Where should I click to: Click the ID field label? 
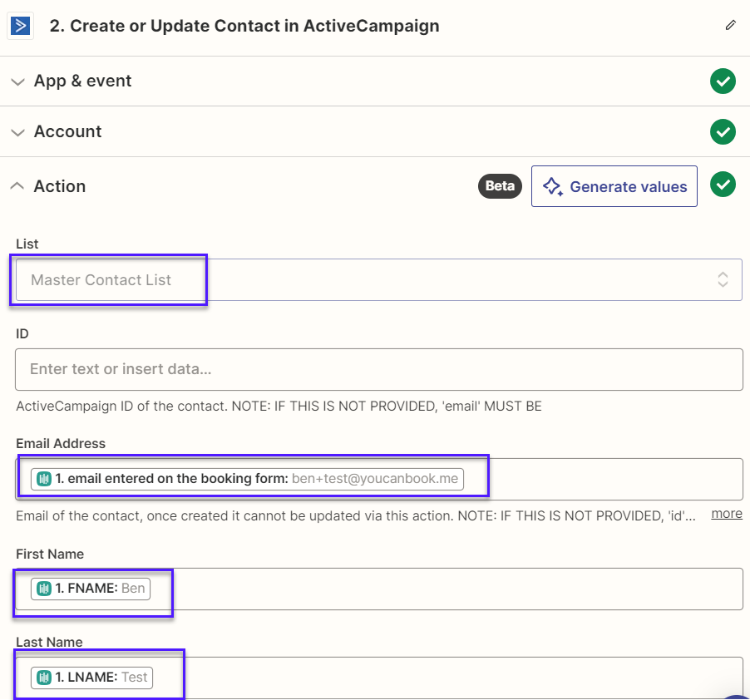[x=22, y=333]
